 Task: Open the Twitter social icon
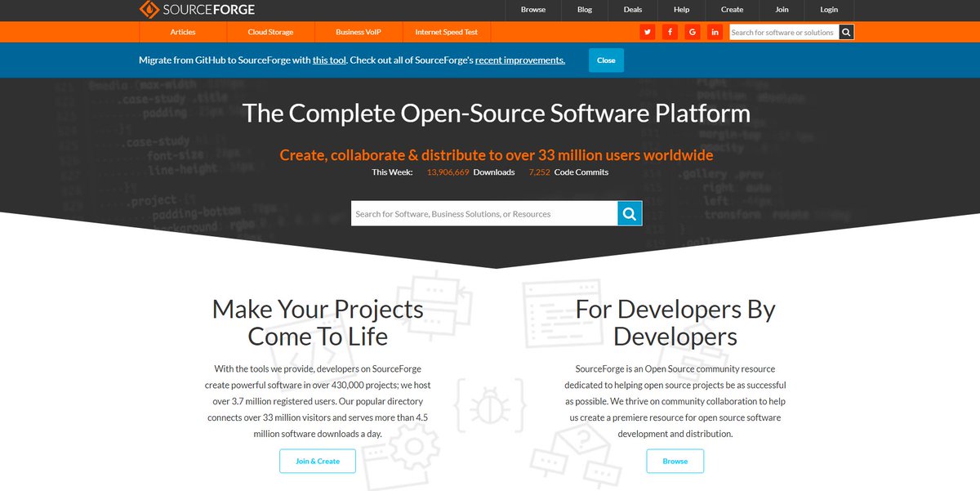point(648,32)
